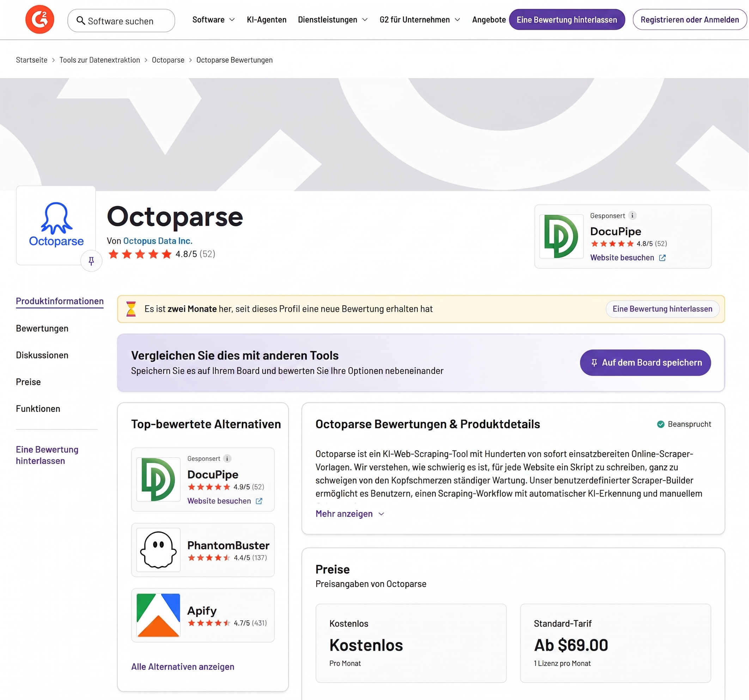Open the PhantomBuster alternative

(x=228, y=545)
